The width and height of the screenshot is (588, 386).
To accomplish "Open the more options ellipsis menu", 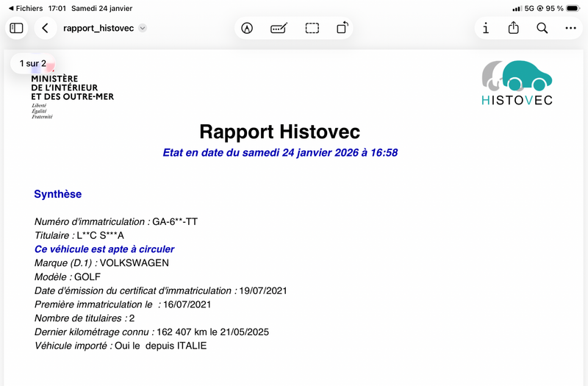I will tap(570, 28).
